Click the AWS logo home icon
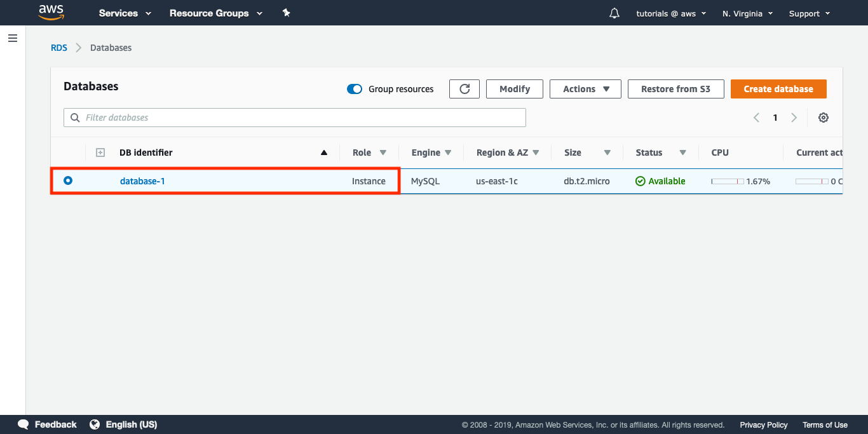Viewport: 868px width, 434px height. click(51, 13)
